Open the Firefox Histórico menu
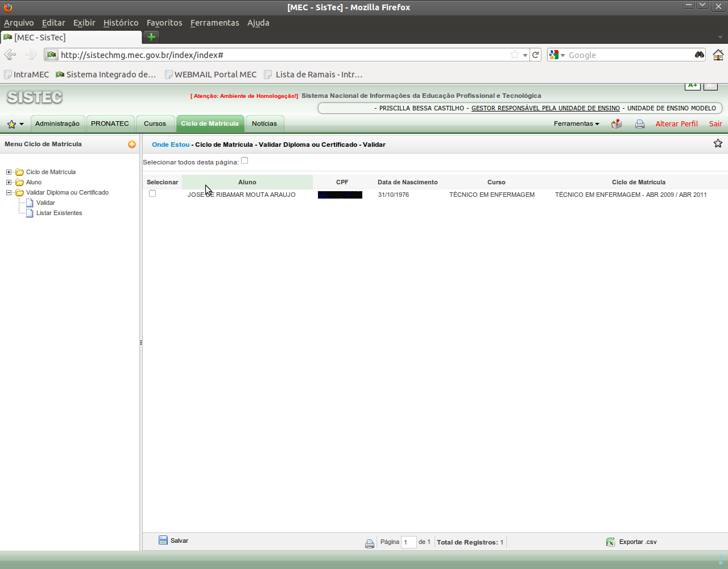This screenshot has height=569, width=728. click(121, 23)
